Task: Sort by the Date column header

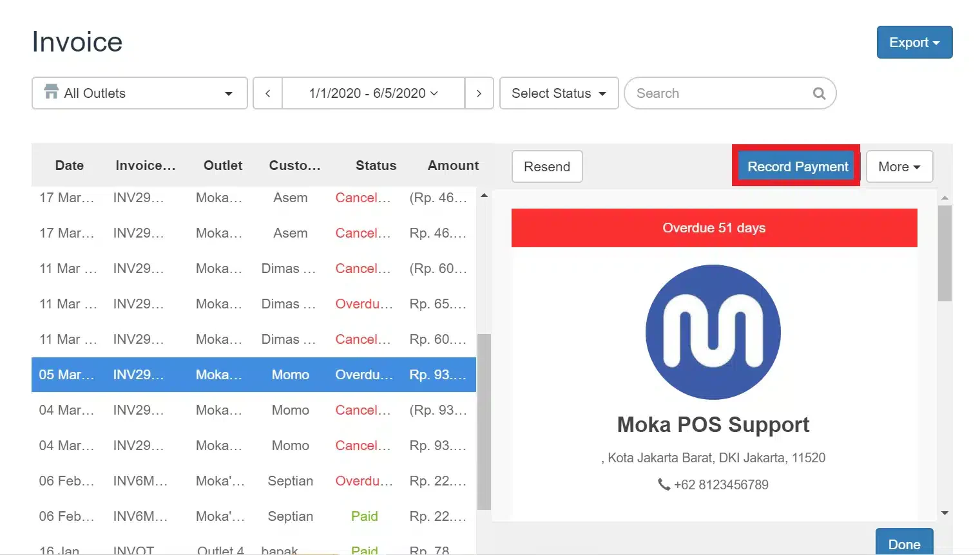Action: [x=70, y=165]
